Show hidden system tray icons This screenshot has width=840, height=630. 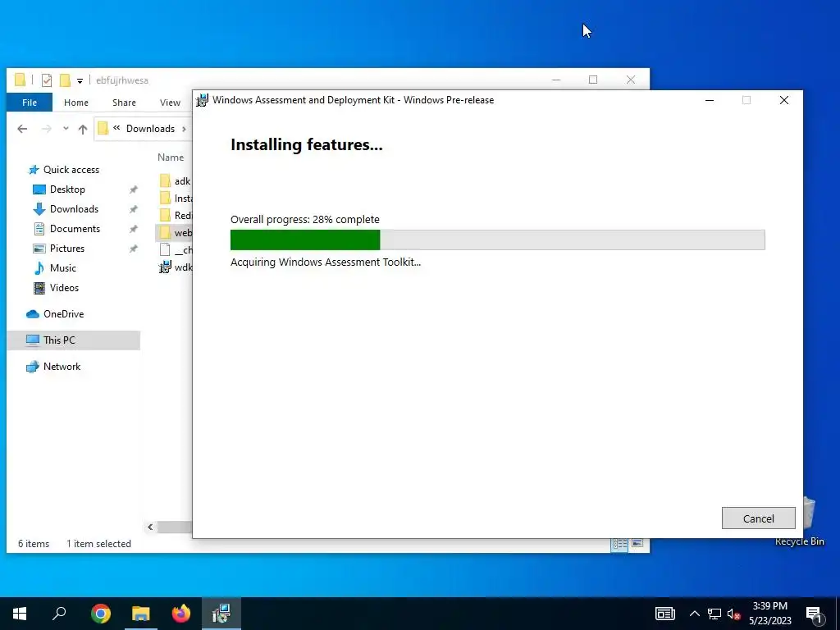click(x=694, y=614)
